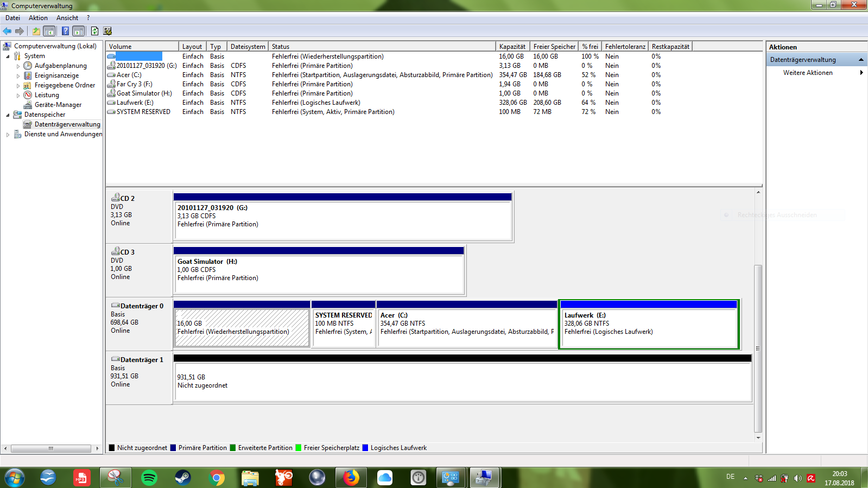The height and width of the screenshot is (488, 868).
Task: Click the CD 2 DVD drive icon
Action: point(116,198)
